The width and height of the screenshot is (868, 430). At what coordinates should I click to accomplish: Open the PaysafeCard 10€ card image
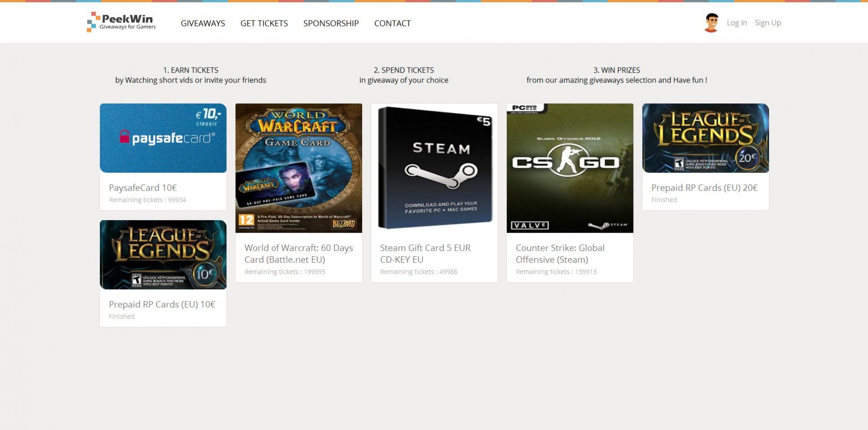[163, 138]
